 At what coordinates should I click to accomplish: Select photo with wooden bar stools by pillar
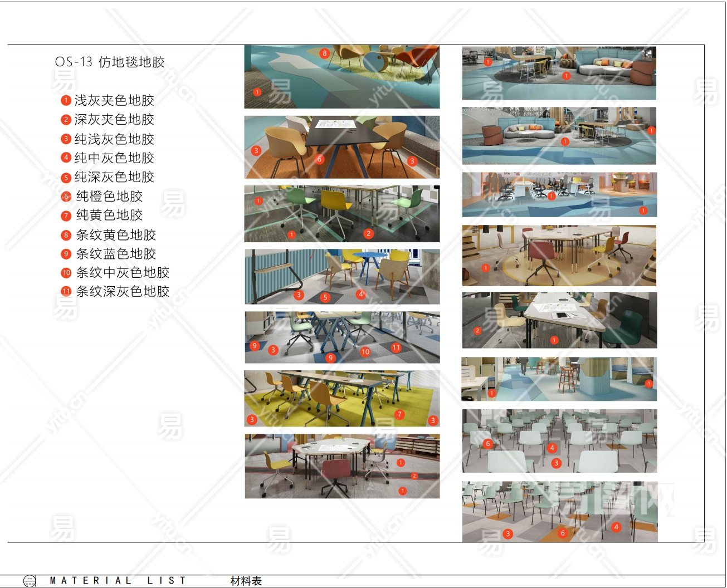tap(559, 379)
